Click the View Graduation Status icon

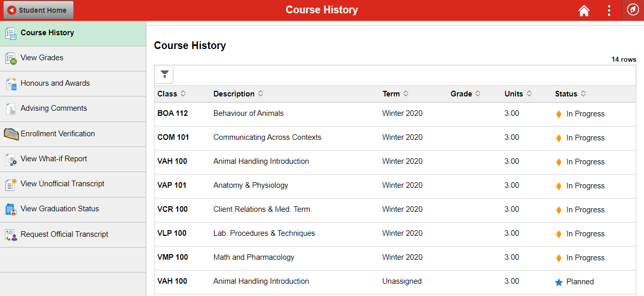tap(11, 209)
